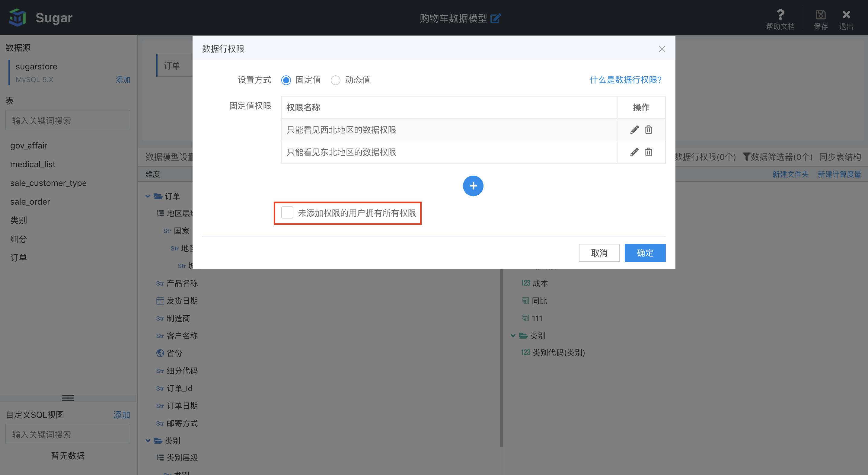Click the 取消 button
The image size is (868, 475).
(x=599, y=253)
